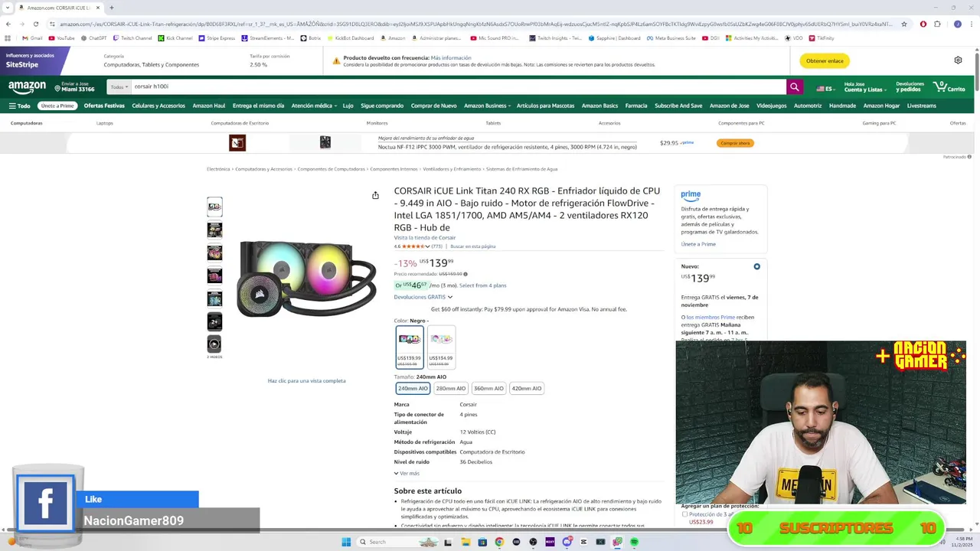This screenshot has height=551, width=980.
Task: Click Comprar ahora on Noctua ad
Action: [x=735, y=143]
